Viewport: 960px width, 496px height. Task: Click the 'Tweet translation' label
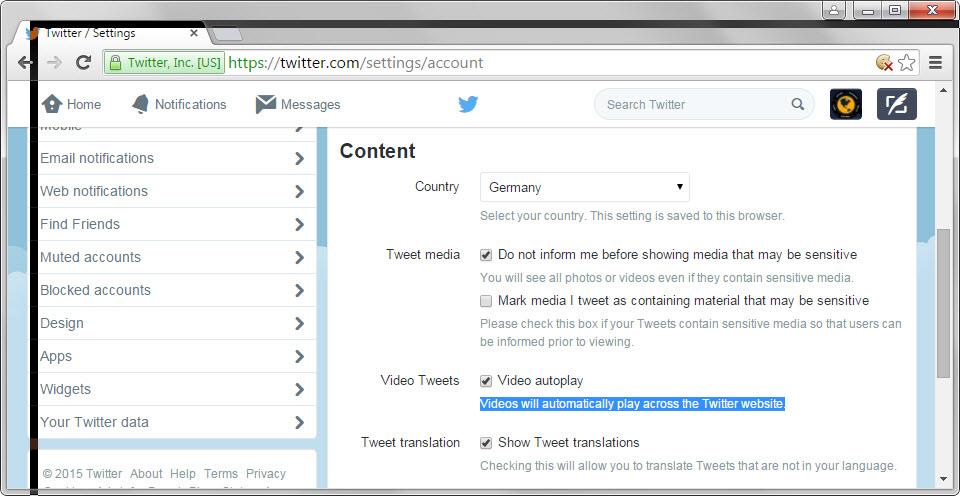point(410,443)
